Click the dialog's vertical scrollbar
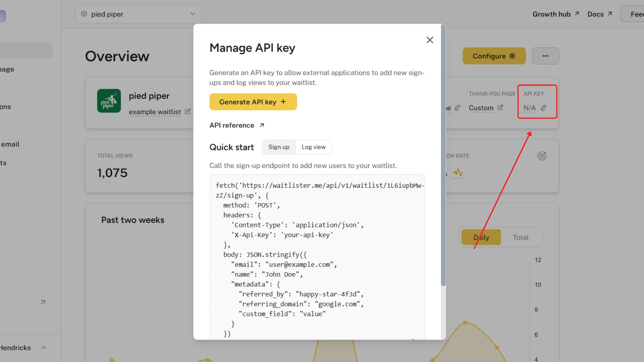This screenshot has height=362, width=644. (443, 155)
